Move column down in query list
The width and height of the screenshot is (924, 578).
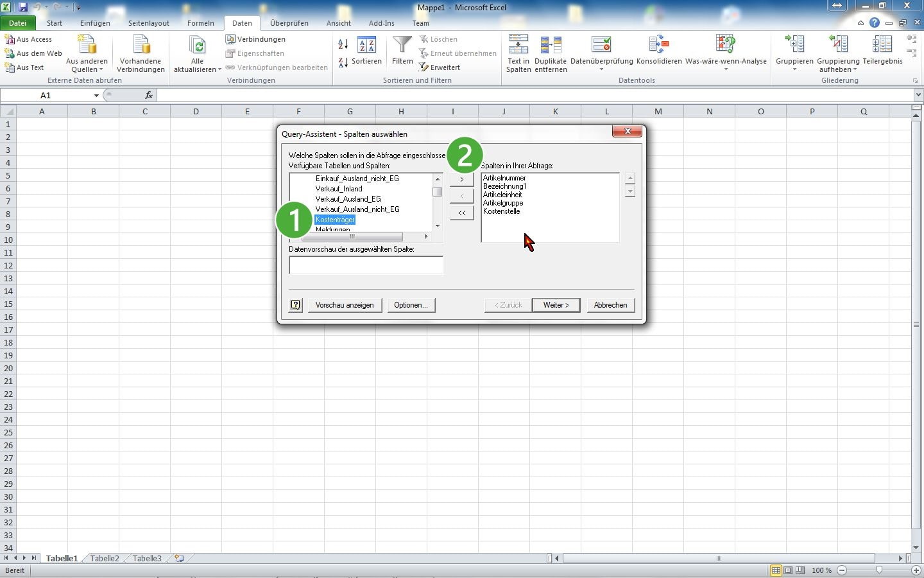[x=630, y=191]
